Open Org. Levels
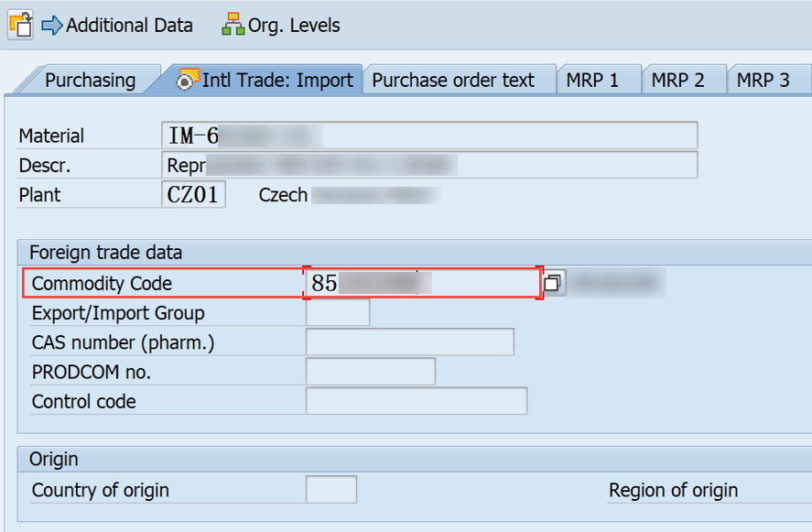812x532 pixels. (x=281, y=25)
